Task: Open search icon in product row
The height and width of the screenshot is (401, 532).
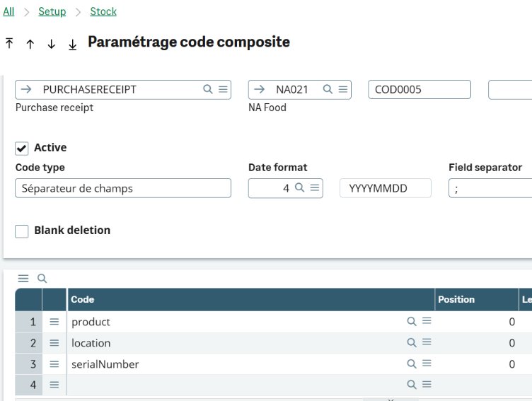Action: pos(412,321)
